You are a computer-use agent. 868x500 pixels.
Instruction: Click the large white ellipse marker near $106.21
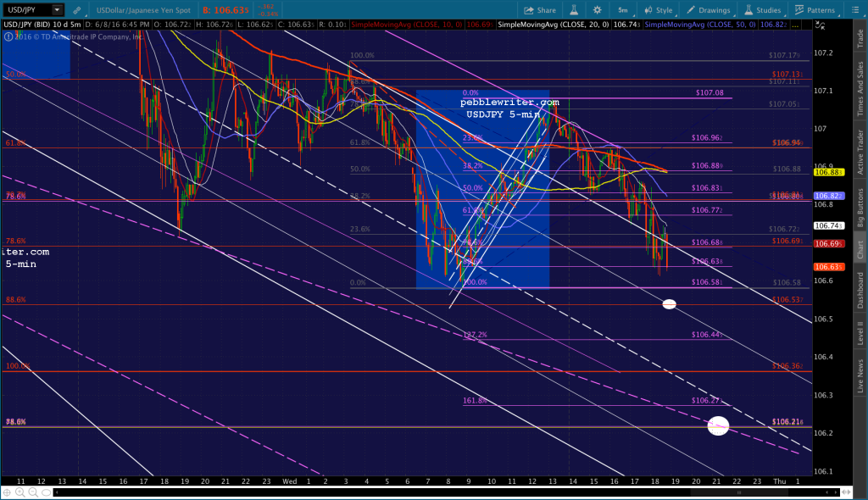click(x=718, y=425)
